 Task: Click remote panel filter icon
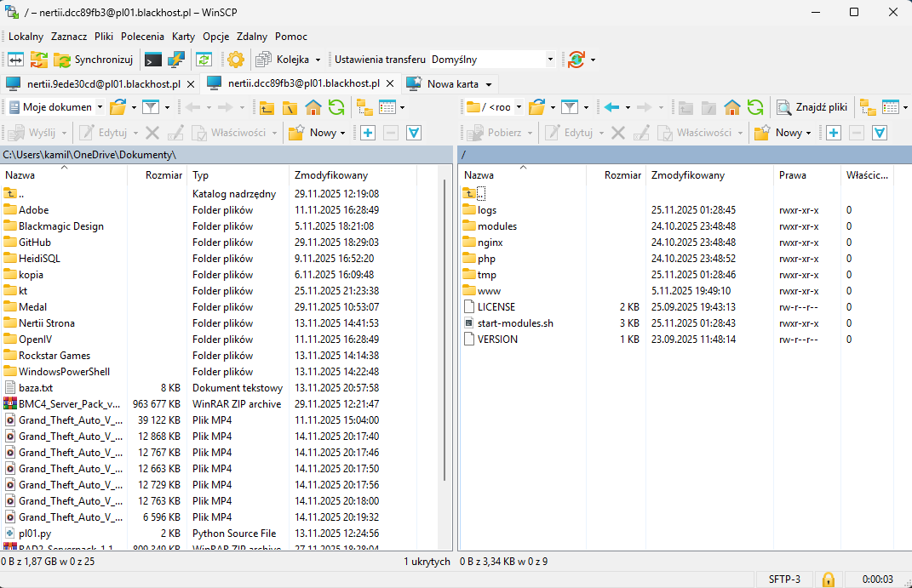[570, 107]
